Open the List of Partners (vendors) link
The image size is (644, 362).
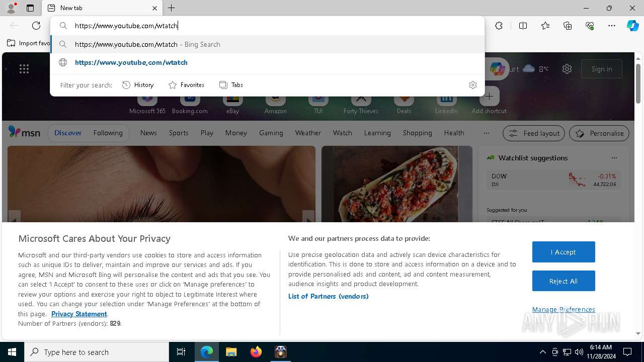coord(329,296)
